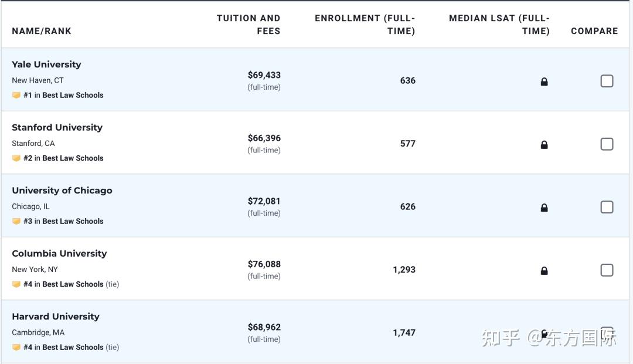Select Columbia University's compare checkbox

click(607, 270)
